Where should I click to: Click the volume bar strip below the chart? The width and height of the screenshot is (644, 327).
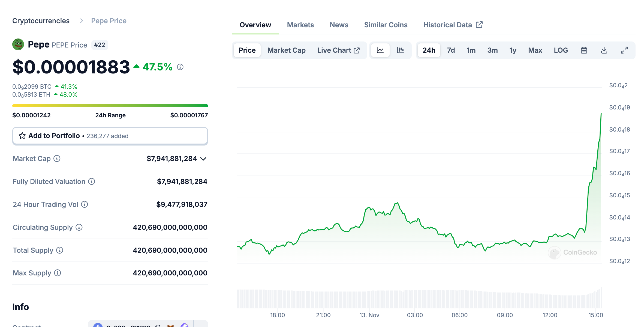pyautogui.click(x=419, y=298)
